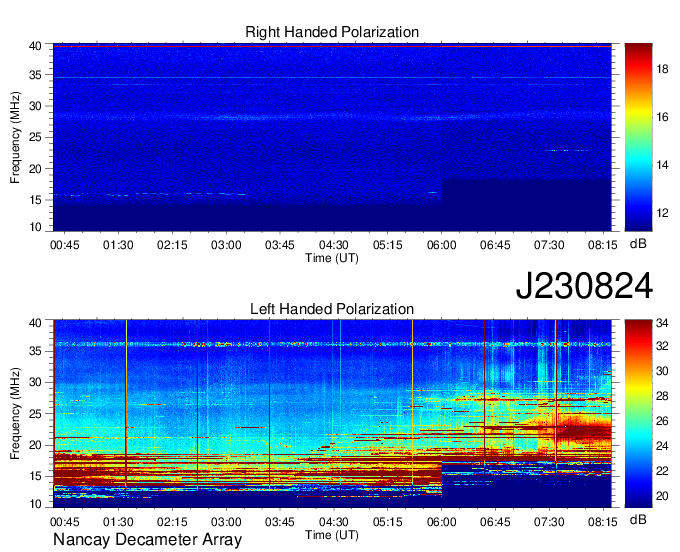Screen dimensions: 680x552
Task: Click 02:15 time tick of left-handed plot
Action: 172,522
